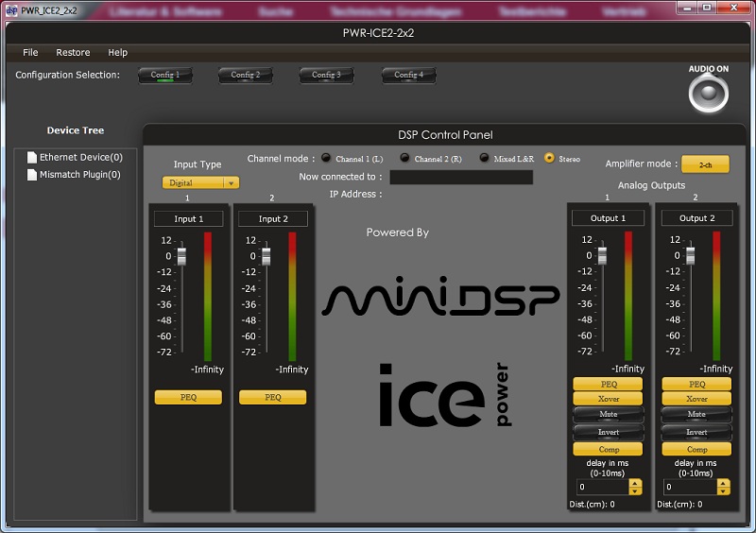Click the Ethernet Device document icon
The image size is (756, 533).
32,158
